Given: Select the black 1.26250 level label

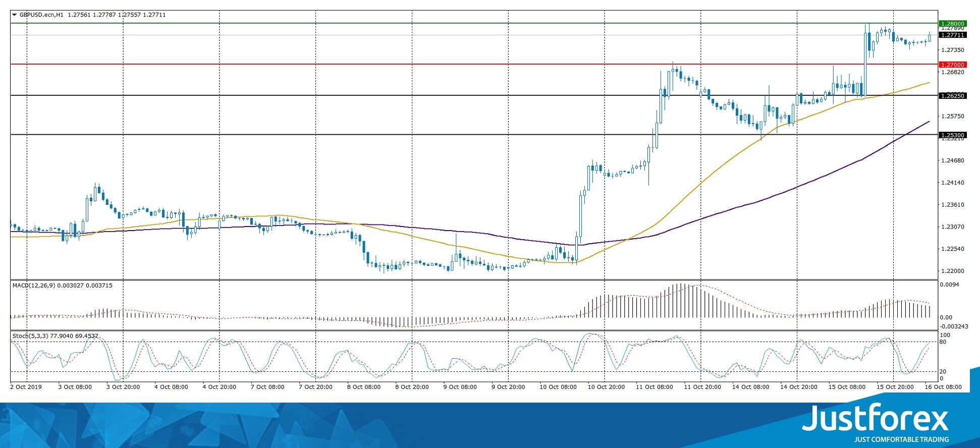Looking at the screenshot, I should point(952,95).
